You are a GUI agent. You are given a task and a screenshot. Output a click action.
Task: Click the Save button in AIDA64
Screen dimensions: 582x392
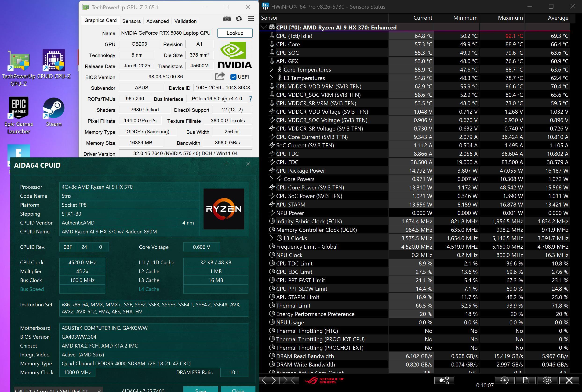[200, 389]
